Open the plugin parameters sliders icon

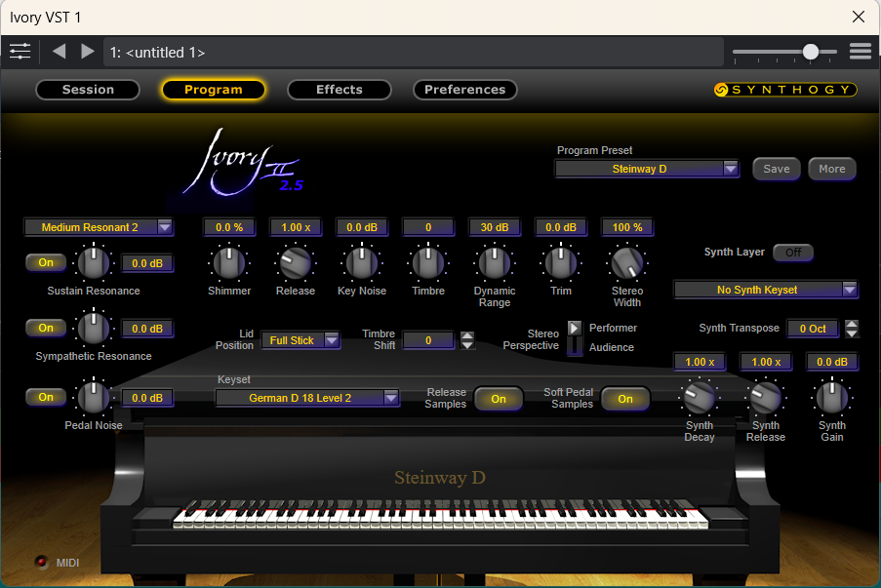click(20, 52)
